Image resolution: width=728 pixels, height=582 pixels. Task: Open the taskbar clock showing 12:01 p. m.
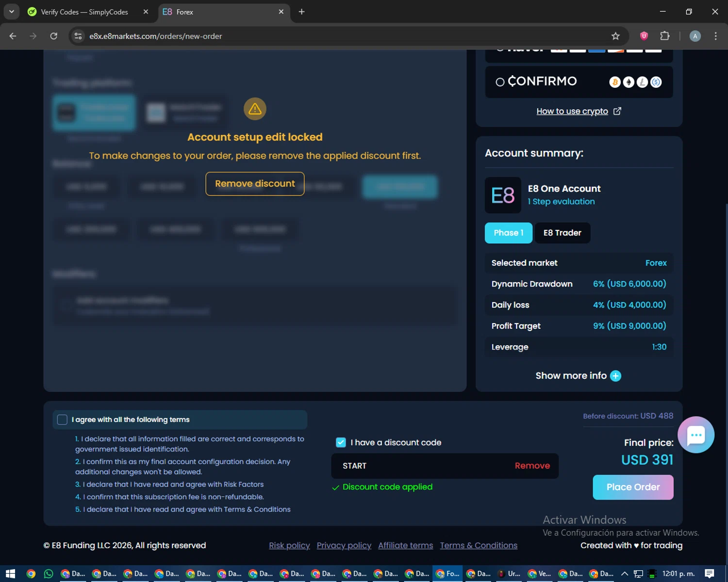[678, 574]
